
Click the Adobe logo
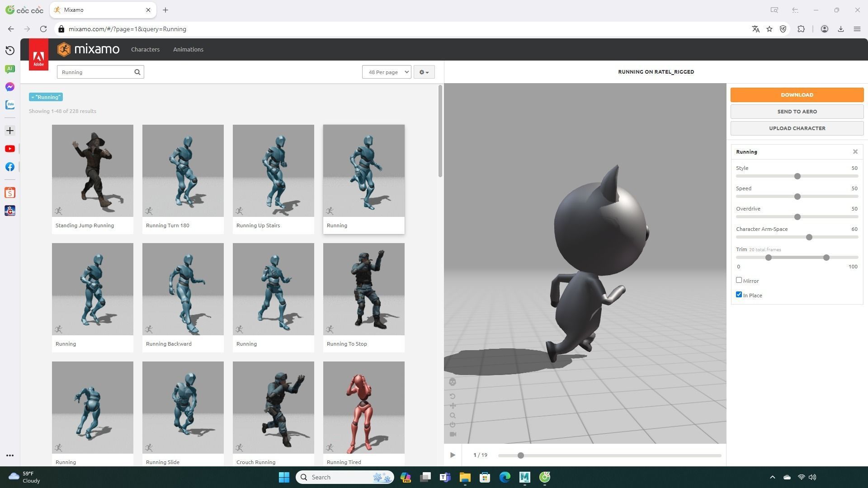38,55
